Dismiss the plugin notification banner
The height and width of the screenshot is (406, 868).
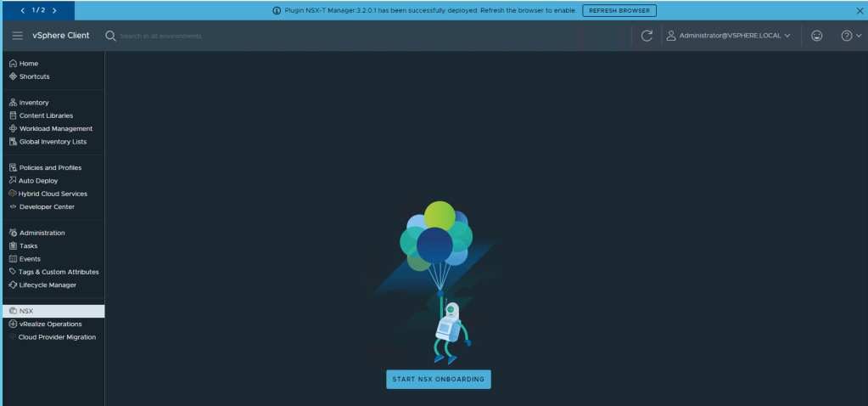(859, 10)
